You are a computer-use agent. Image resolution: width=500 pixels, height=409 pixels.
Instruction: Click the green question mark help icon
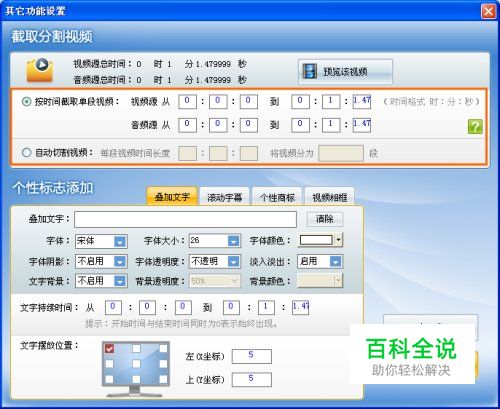coord(475,126)
